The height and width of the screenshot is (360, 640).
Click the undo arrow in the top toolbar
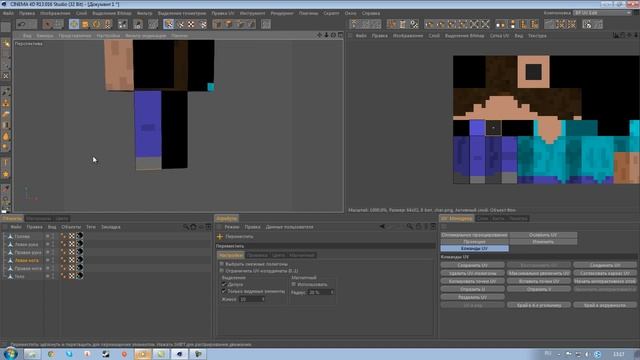click(x=22, y=24)
